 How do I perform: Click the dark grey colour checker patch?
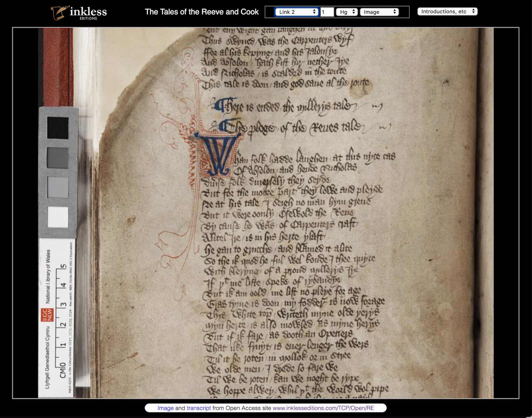[x=58, y=157]
